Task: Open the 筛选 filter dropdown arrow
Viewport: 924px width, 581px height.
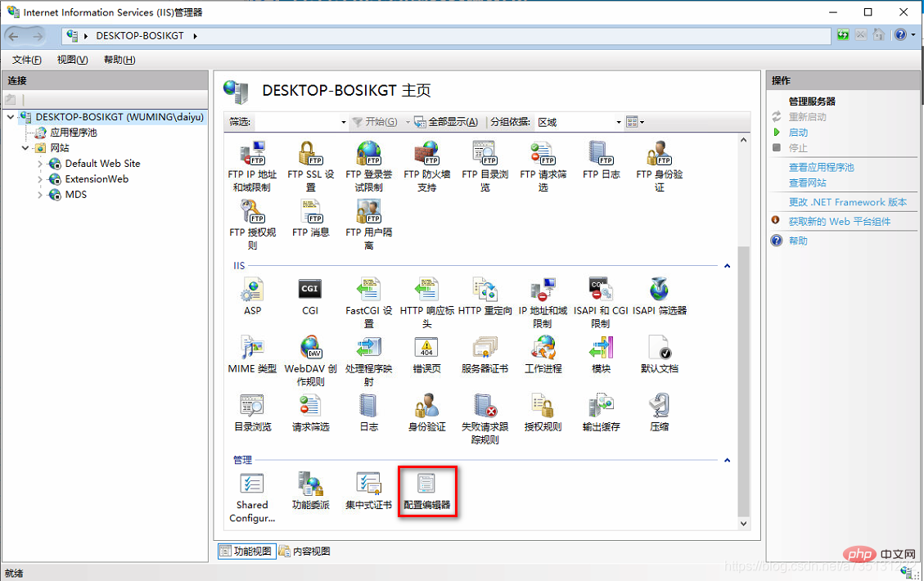Action: pos(344,123)
